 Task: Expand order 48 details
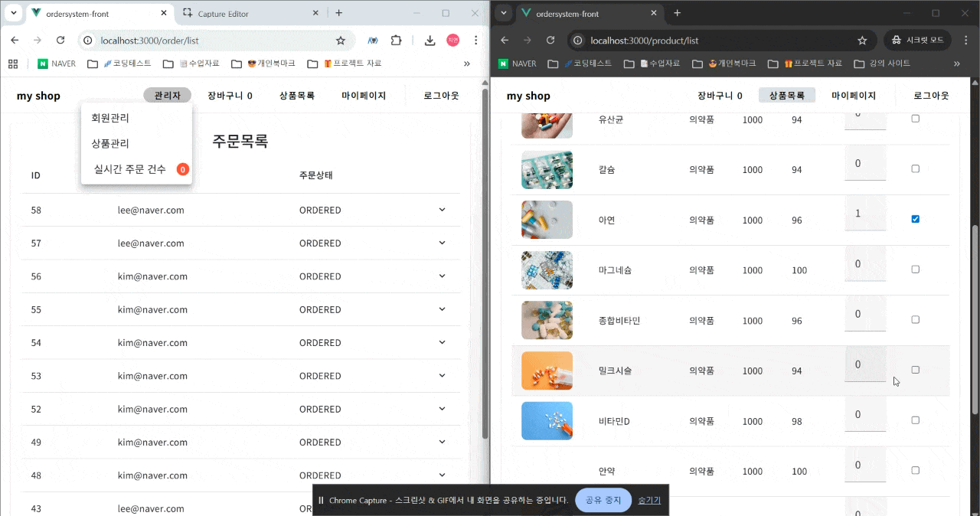(442, 475)
